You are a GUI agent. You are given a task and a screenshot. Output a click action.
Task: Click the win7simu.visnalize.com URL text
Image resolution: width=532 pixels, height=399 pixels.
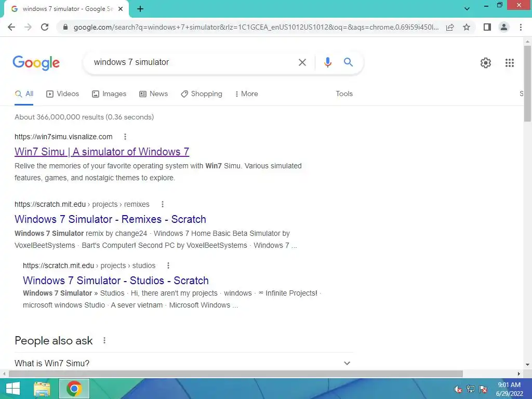coord(63,137)
